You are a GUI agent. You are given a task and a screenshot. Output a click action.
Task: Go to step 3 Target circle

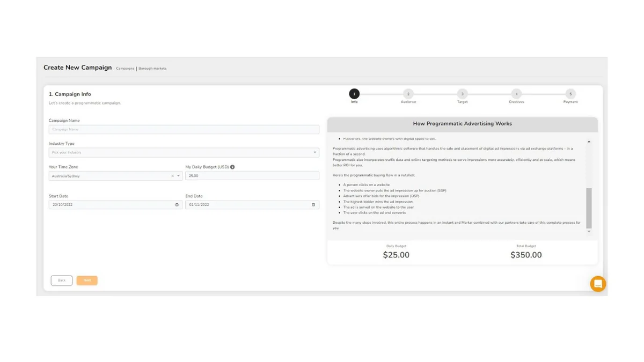[462, 94]
